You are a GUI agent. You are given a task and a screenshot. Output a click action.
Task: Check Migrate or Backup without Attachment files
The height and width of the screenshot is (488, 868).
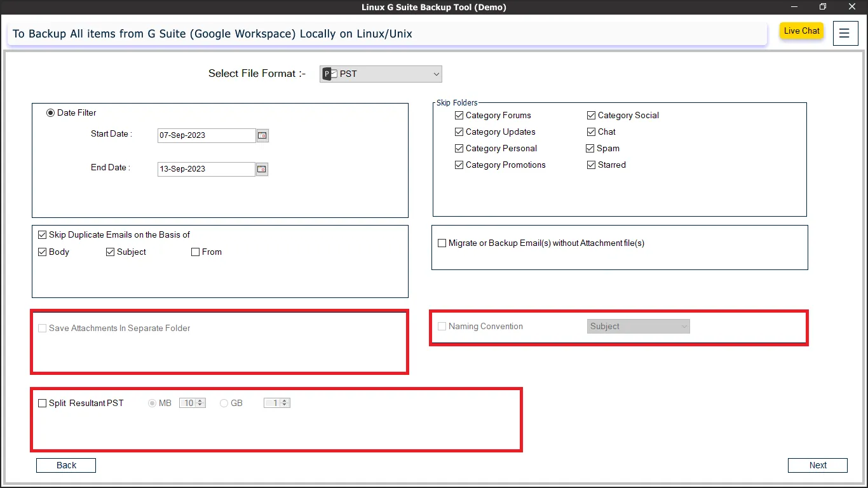pos(442,243)
